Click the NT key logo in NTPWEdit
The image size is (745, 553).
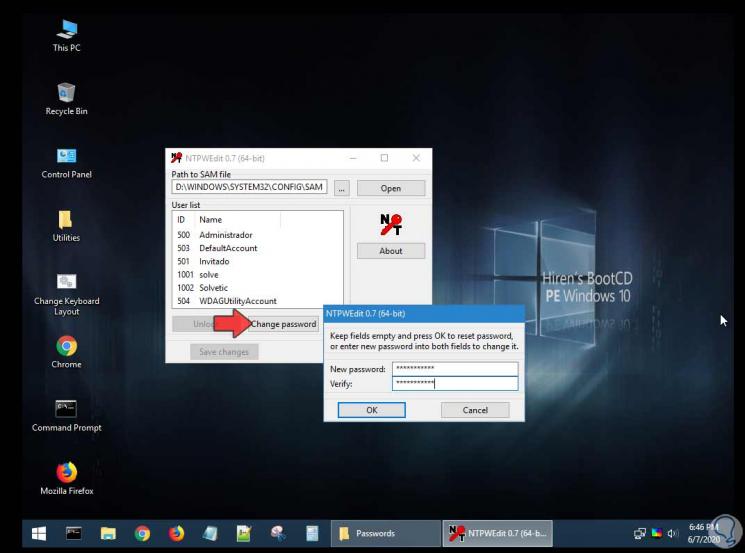391,225
